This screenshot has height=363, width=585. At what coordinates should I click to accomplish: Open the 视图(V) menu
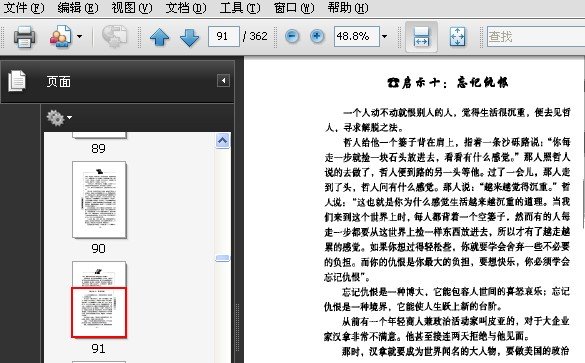pos(132,7)
